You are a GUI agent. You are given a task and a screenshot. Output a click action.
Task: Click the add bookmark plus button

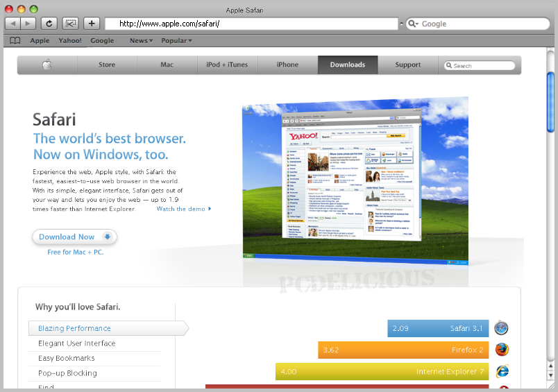click(92, 24)
